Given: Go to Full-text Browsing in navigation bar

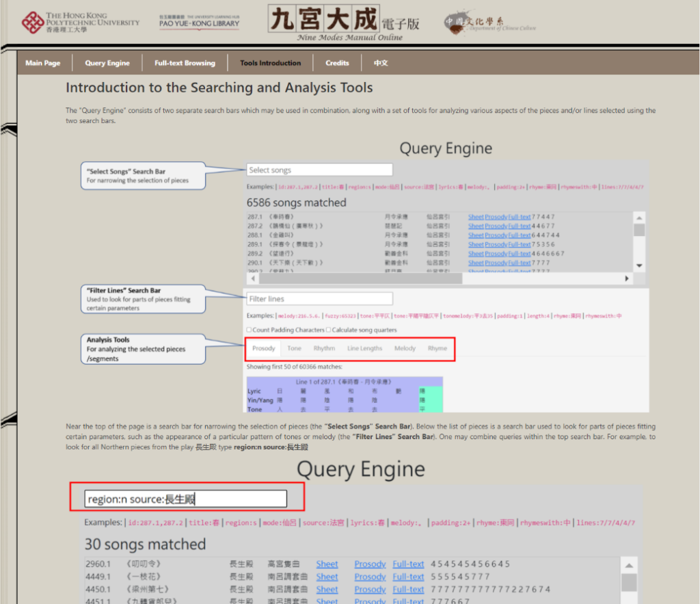Looking at the screenshot, I should [x=185, y=63].
